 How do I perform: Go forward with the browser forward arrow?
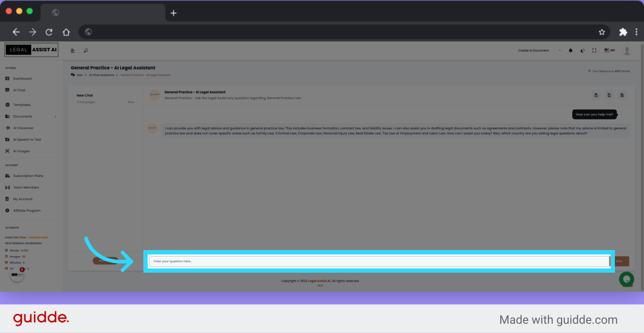(32, 32)
